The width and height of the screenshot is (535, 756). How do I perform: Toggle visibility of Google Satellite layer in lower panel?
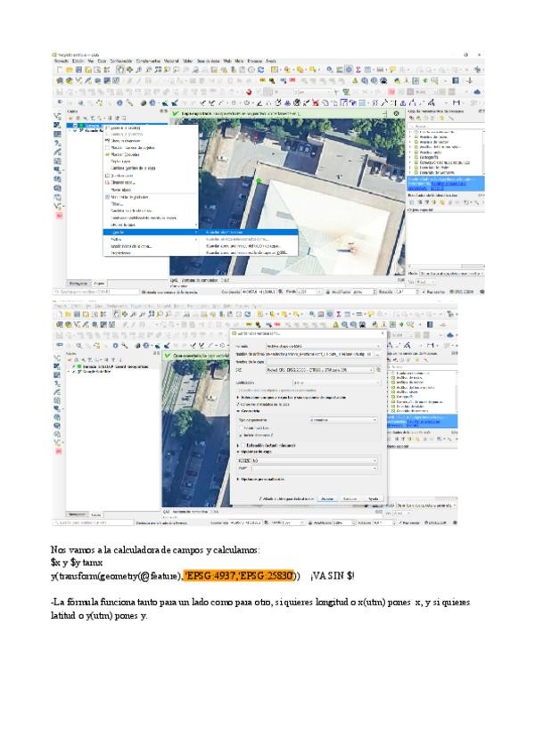73,371
